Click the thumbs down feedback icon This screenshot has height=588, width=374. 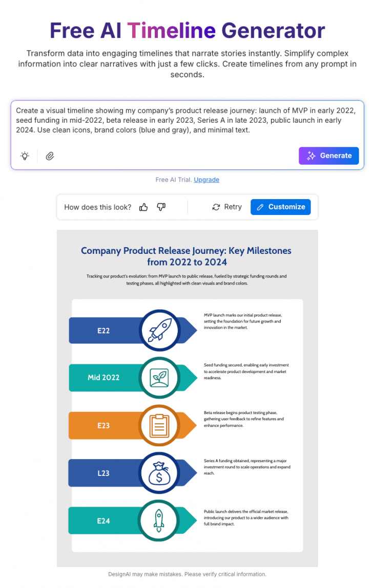point(161,207)
